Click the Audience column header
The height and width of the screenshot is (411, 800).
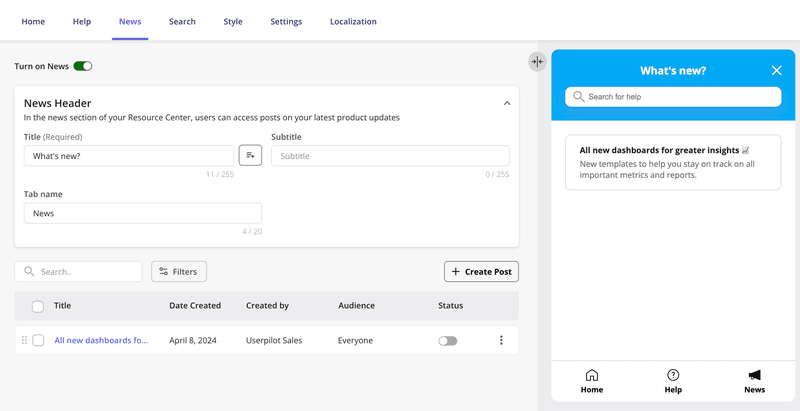tap(356, 305)
